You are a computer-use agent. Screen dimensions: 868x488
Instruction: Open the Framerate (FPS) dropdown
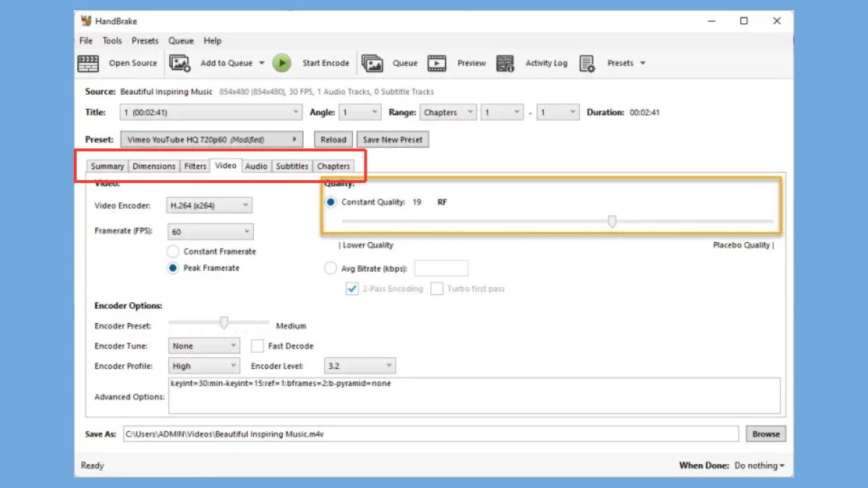tap(210, 232)
